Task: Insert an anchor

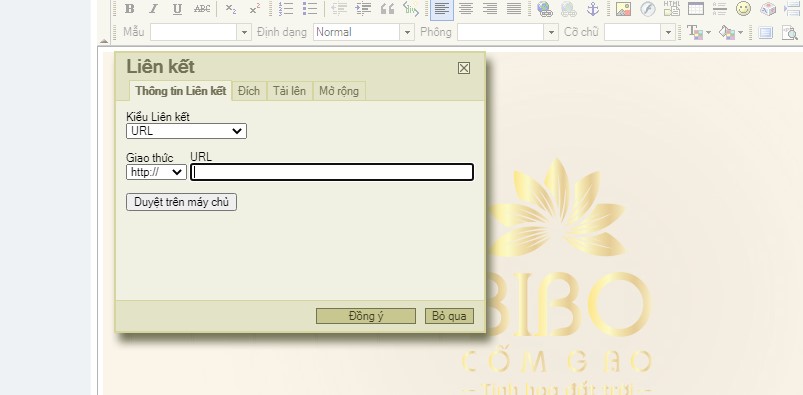Action: tap(593, 9)
